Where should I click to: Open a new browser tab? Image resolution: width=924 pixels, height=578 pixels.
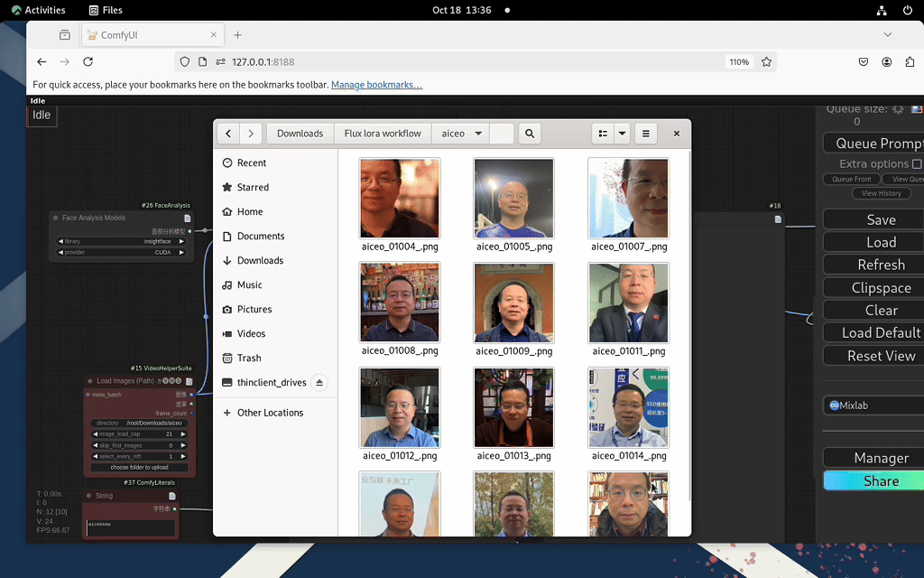(x=237, y=35)
